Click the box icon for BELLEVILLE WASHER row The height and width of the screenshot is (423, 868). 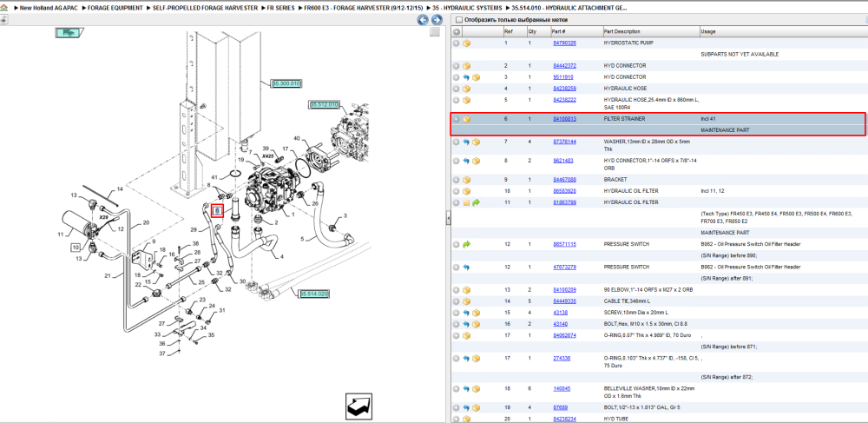click(476, 388)
